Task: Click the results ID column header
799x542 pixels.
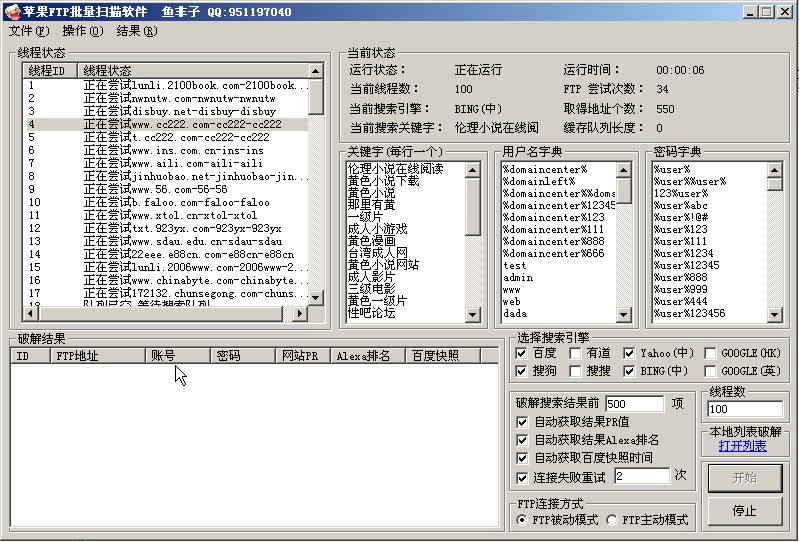Action: coord(31,356)
